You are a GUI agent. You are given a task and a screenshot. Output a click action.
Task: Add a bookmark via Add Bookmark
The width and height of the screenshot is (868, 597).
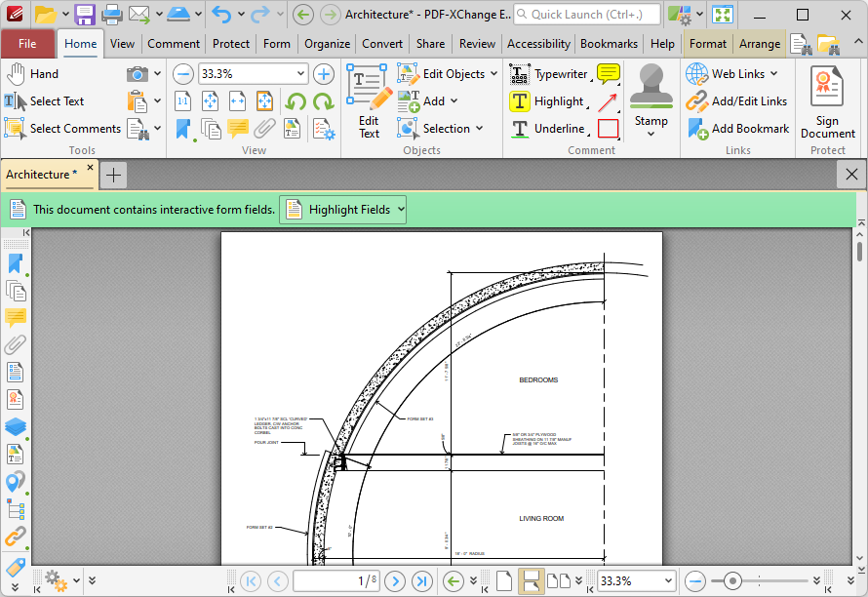pos(738,129)
